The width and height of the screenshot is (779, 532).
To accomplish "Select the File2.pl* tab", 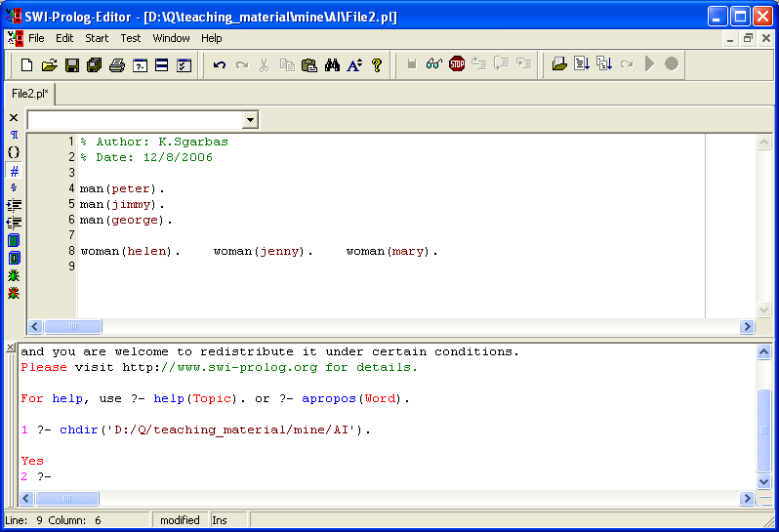I will click(30, 94).
